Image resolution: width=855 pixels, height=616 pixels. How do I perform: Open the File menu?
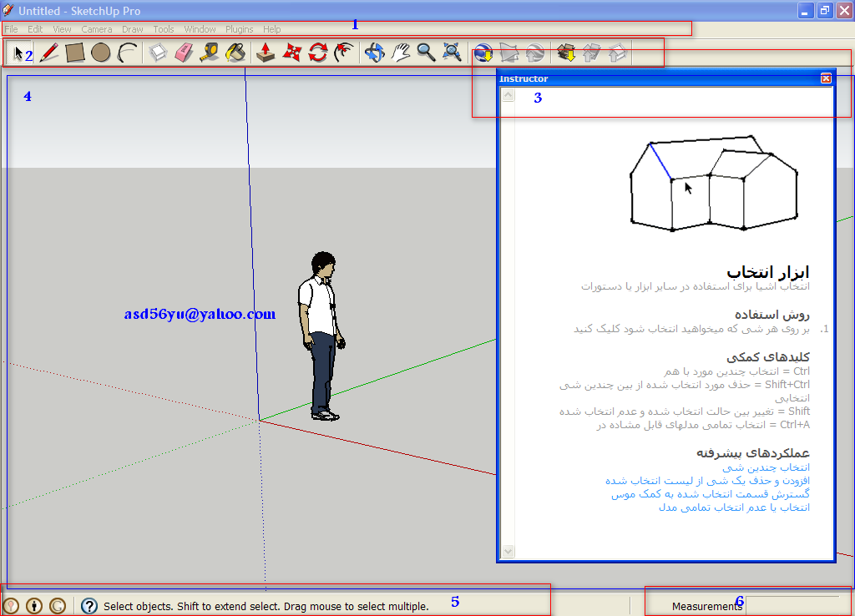click(x=12, y=29)
